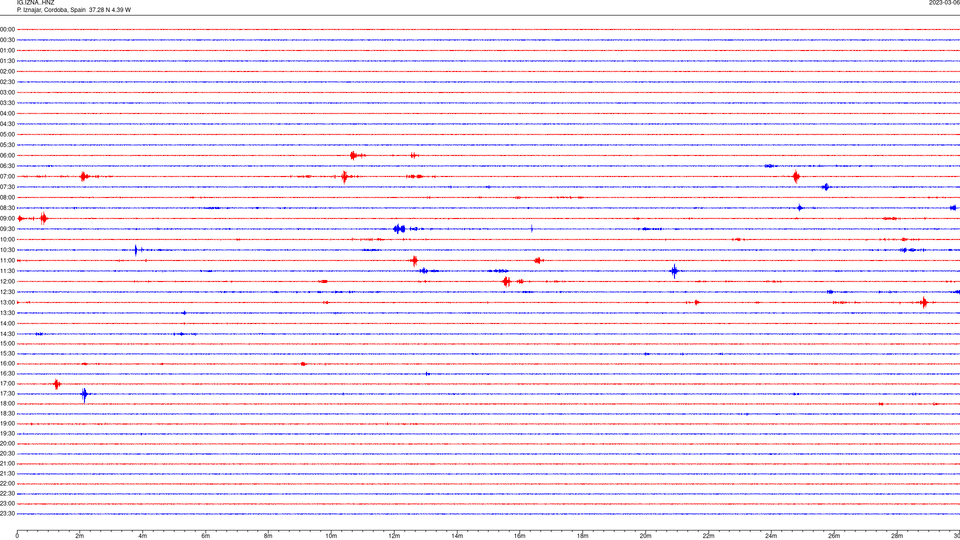Select the 12:30 trace time label
Image resolution: width=960 pixels, height=540 pixels.
(7, 292)
